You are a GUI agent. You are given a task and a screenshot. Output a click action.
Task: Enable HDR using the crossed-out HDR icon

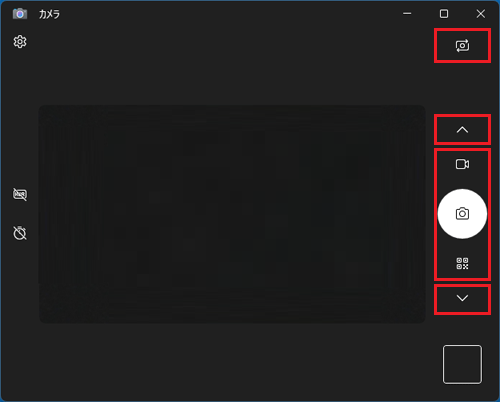pyautogui.click(x=20, y=194)
